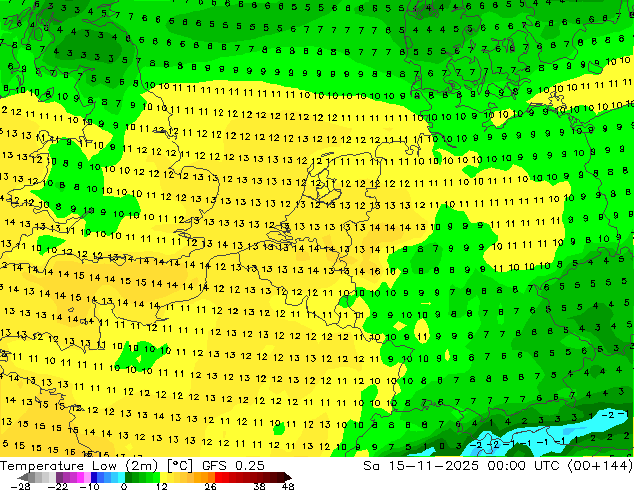Click the '-22' legend scale label
634x490 pixels.
point(57,486)
